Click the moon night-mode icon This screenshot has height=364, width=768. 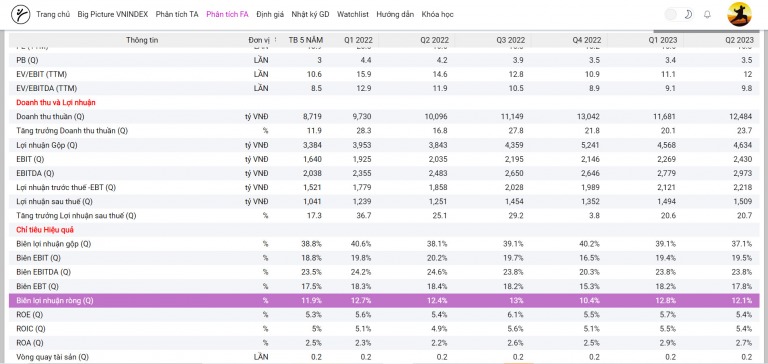coord(688,14)
